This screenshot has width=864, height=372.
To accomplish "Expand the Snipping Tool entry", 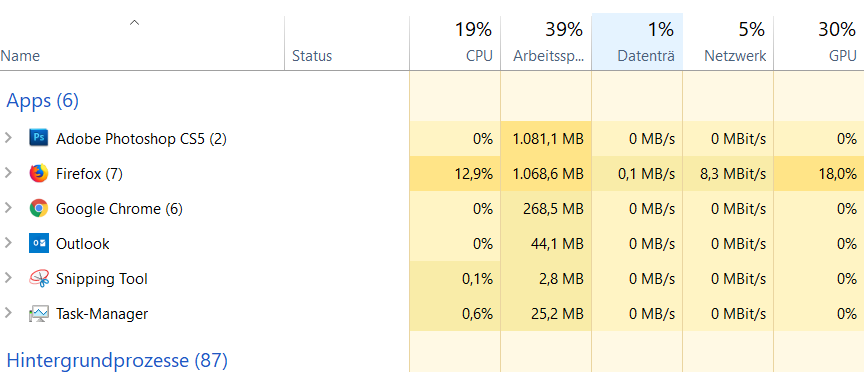I will click(8, 278).
